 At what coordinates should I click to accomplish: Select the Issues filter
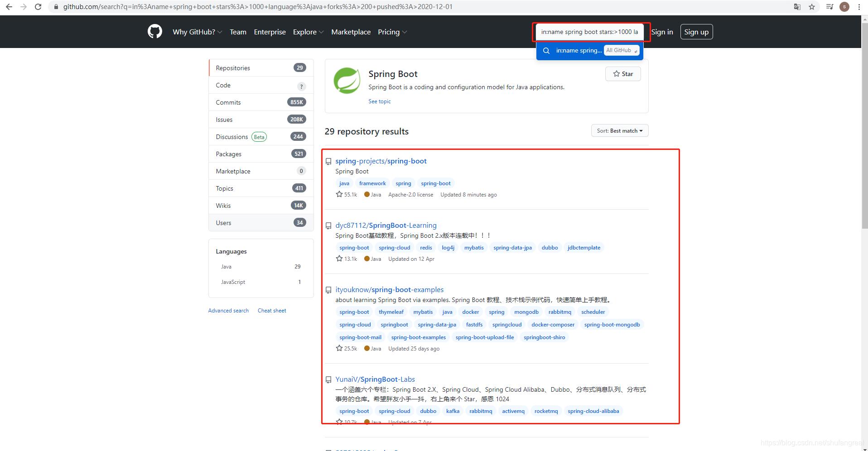tap(261, 120)
